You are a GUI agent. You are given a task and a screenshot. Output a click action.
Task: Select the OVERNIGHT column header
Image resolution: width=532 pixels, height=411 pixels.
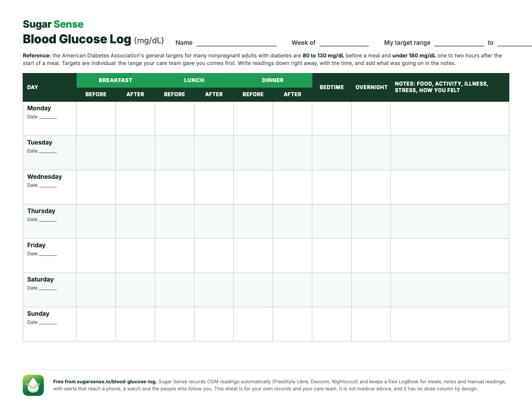tap(371, 87)
